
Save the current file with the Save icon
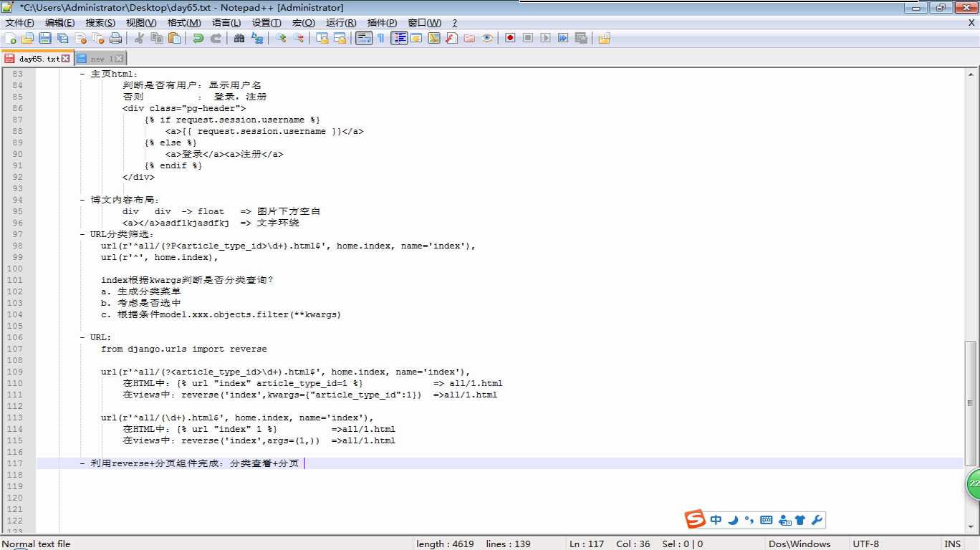click(45, 38)
